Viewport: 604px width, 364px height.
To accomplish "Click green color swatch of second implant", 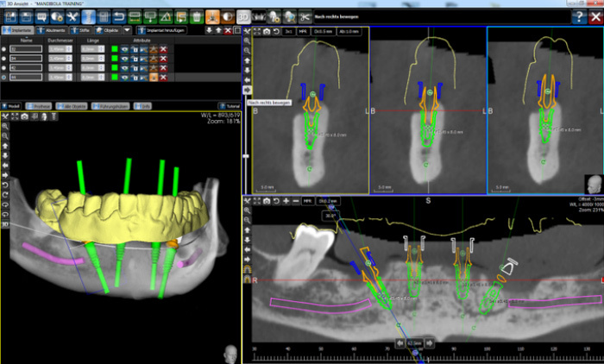I will tap(115, 59).
